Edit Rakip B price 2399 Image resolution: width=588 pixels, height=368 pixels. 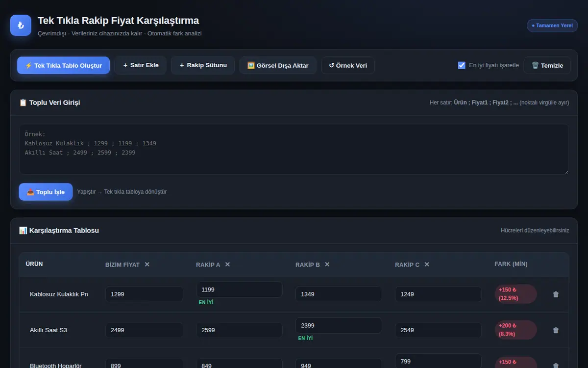click(x=339, y=325)
